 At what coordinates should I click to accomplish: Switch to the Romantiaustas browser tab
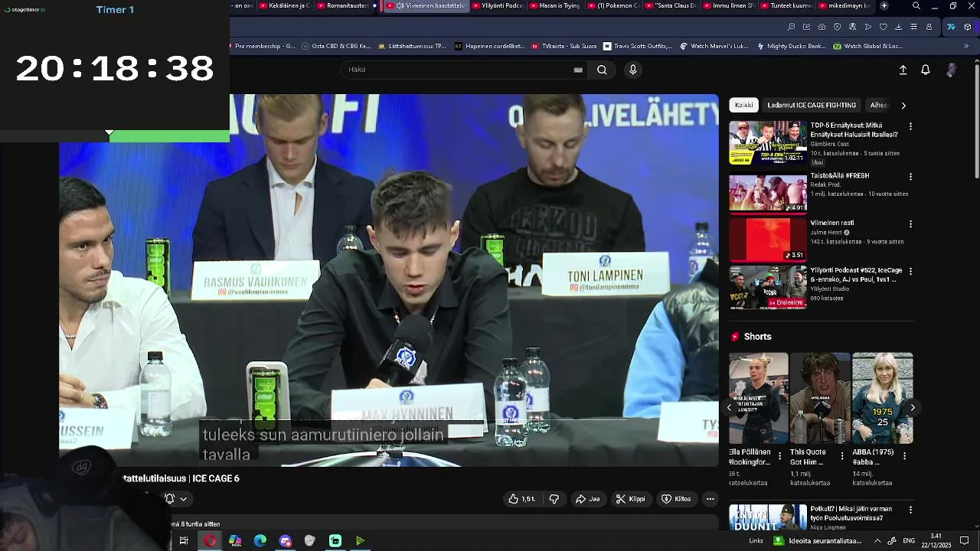click(x=342, y=5)
